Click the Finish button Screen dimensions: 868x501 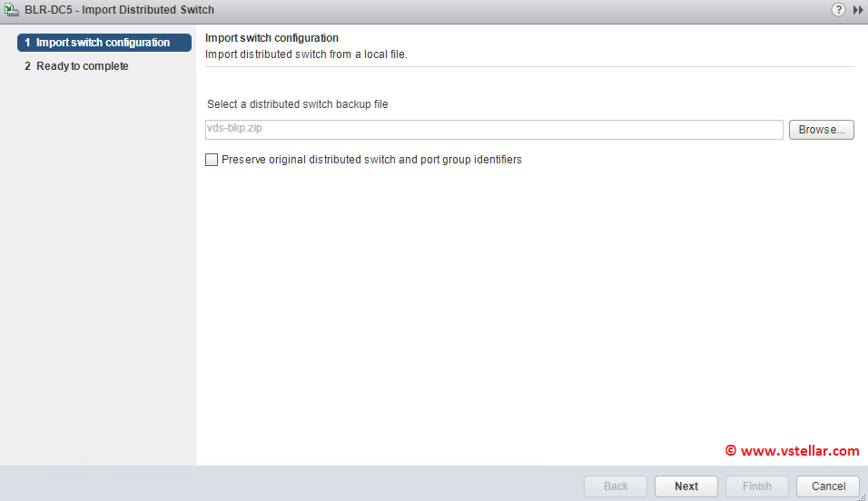757,486
